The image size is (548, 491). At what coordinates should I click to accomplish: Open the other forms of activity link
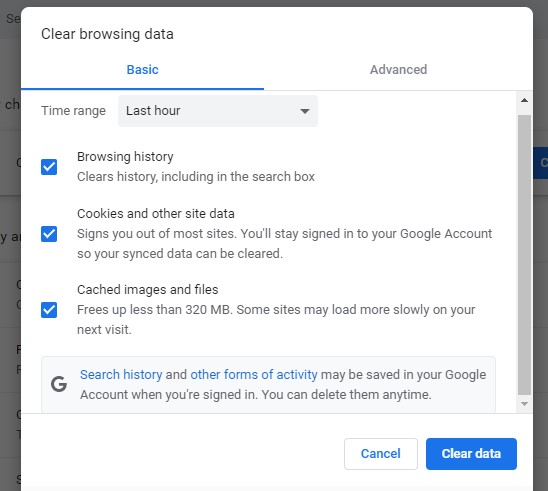(x=254, y=375)
